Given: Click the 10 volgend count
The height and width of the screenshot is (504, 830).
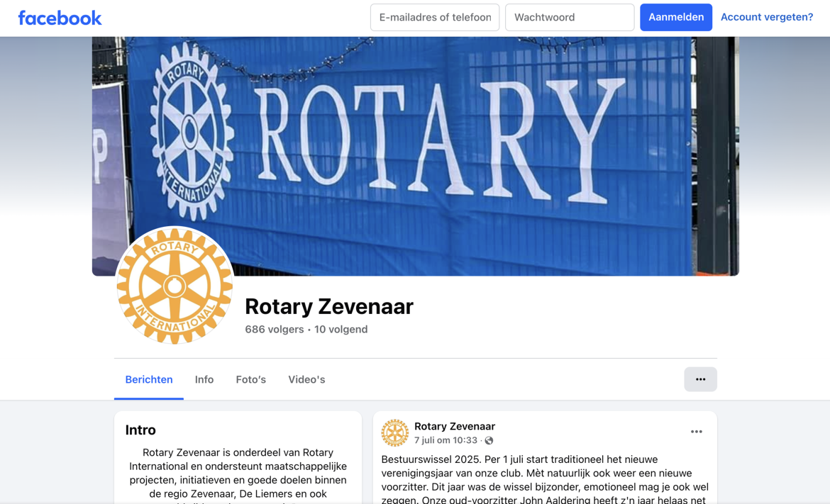Looking at the screenshot, I should coord(341,329).
